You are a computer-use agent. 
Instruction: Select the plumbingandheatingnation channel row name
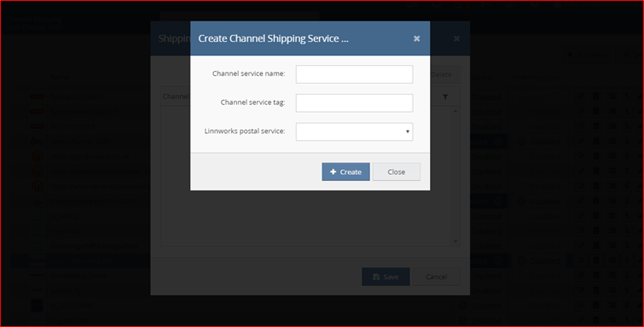[94, 246]
